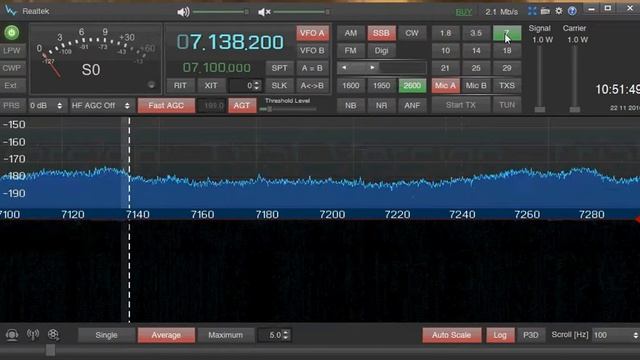
Task: Click the VFO B button
Action: pyautogui.click(x=312, y=51)
